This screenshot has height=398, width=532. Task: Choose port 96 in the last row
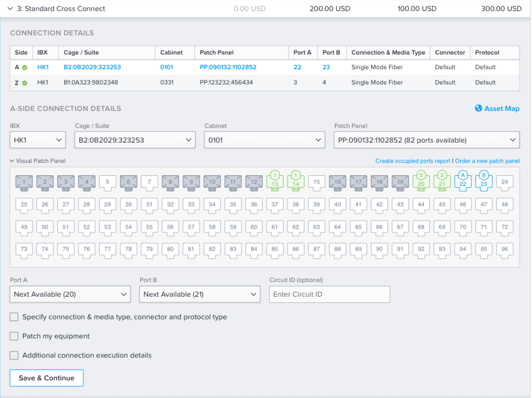[x=505, y=249]
